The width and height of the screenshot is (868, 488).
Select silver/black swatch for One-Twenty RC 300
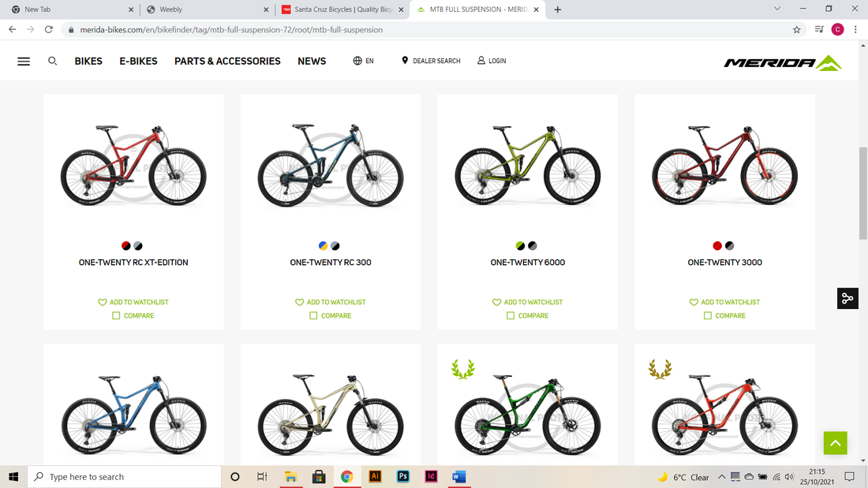(x=335, y=246)
